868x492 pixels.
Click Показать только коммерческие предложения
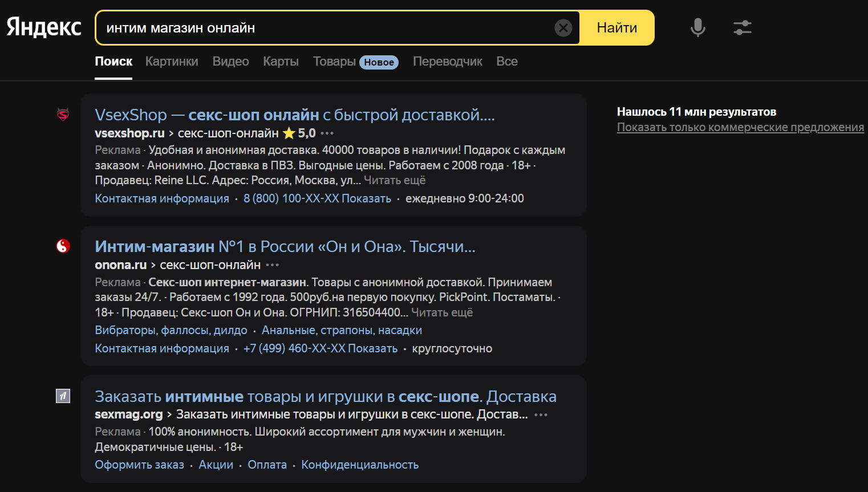coord(740,127)
